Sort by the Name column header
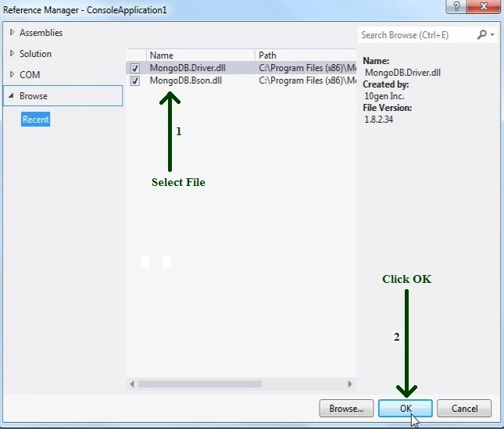 (201, 55)
